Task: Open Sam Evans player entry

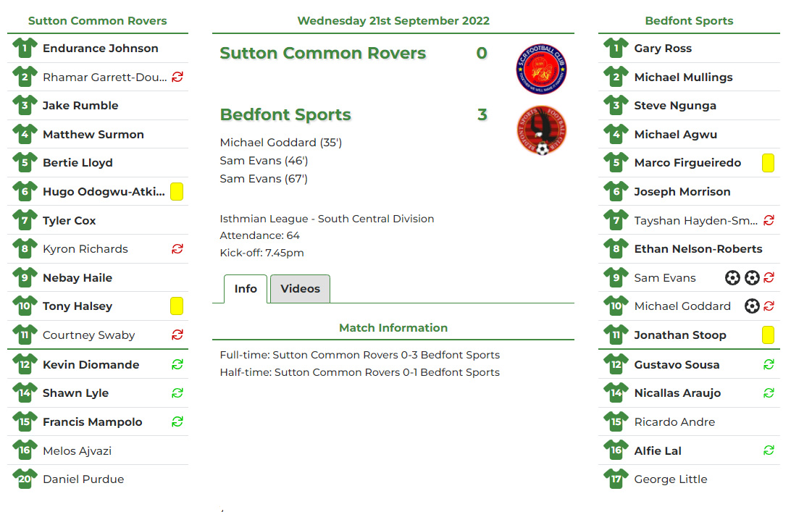Action: (665, 278)
